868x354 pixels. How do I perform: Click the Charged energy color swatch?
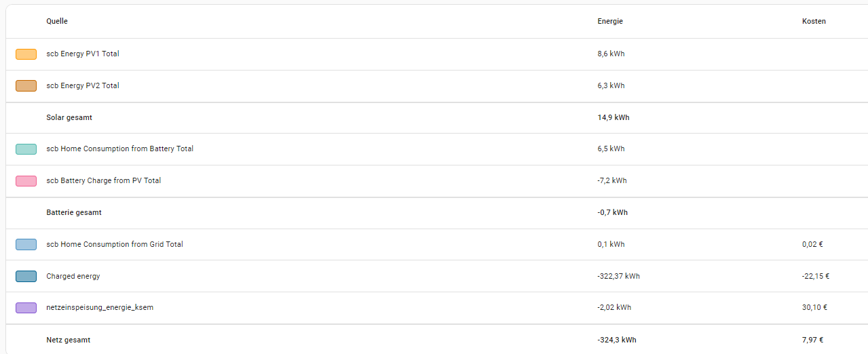pyautogui.click(x=26, y=276)
